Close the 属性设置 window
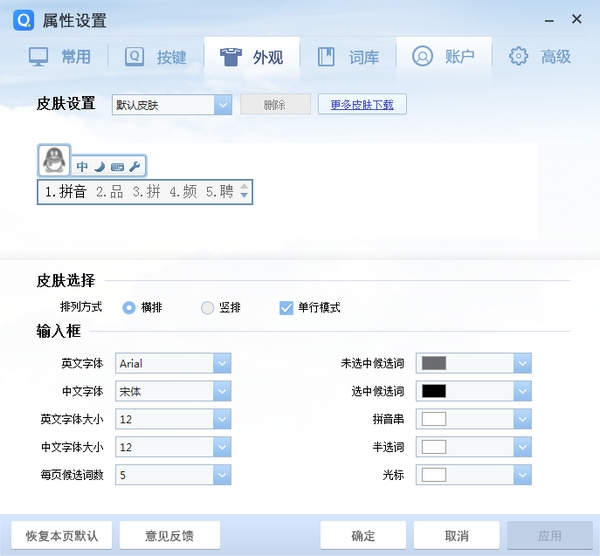Screen dimensions: 600x556 (577, 20)
